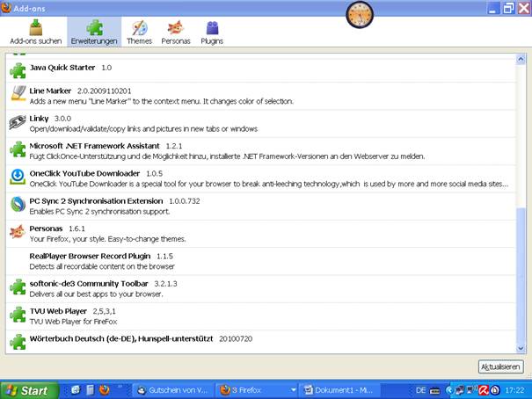Open the Add-ons suchen section
This screenshot has height=399, width=532.
coord(36,33)
